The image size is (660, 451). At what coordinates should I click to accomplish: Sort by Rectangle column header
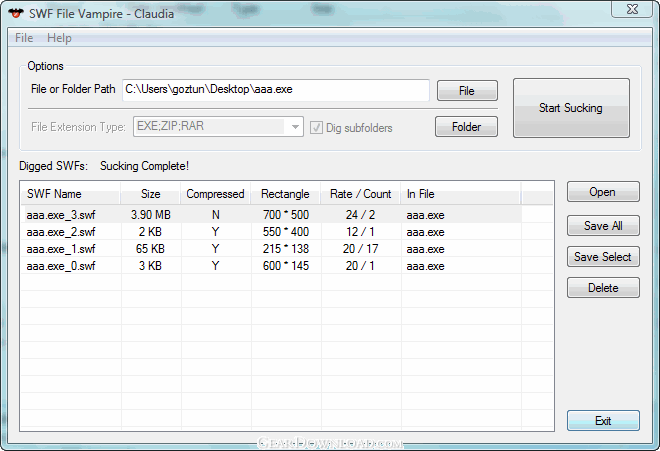point(285,194)
